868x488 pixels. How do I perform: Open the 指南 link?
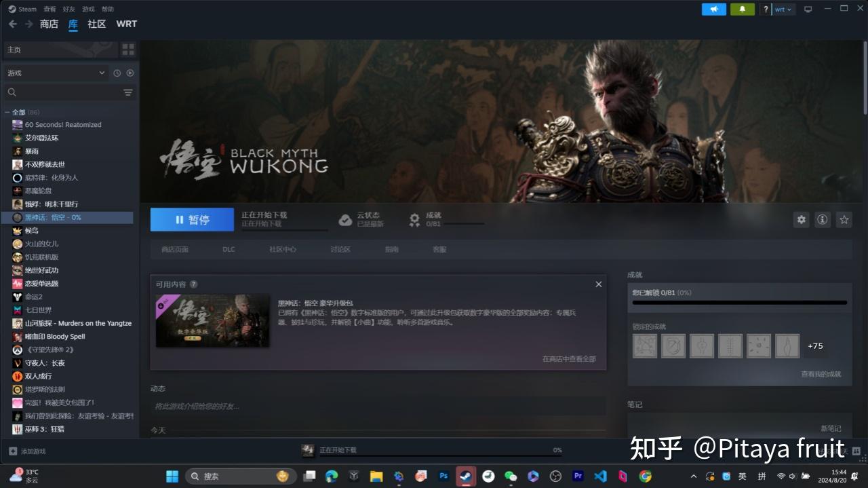[x=392, y=249]
